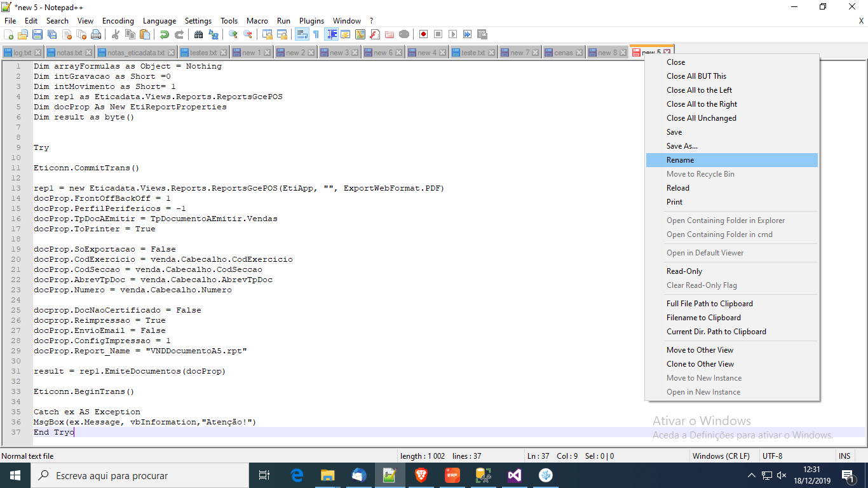Click the Zoom Out magnifier icon
The height and width of the screenshot is (488, 868).
click(248, 34)
